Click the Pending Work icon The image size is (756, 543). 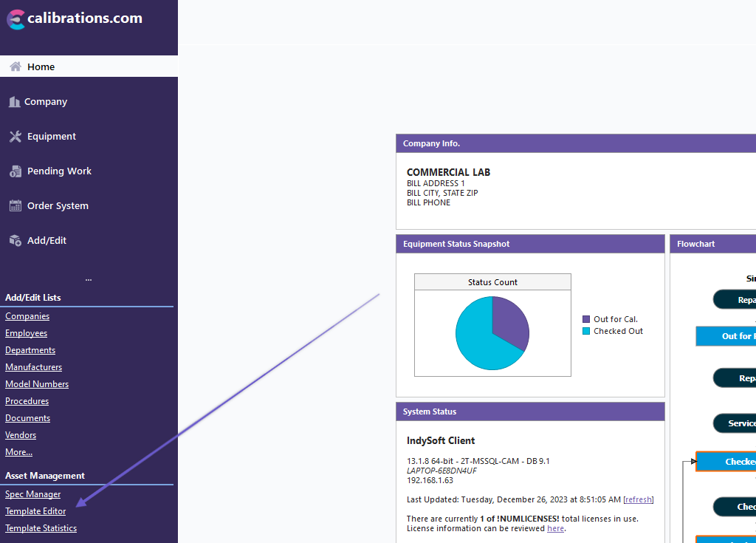[x=16, y=171]
